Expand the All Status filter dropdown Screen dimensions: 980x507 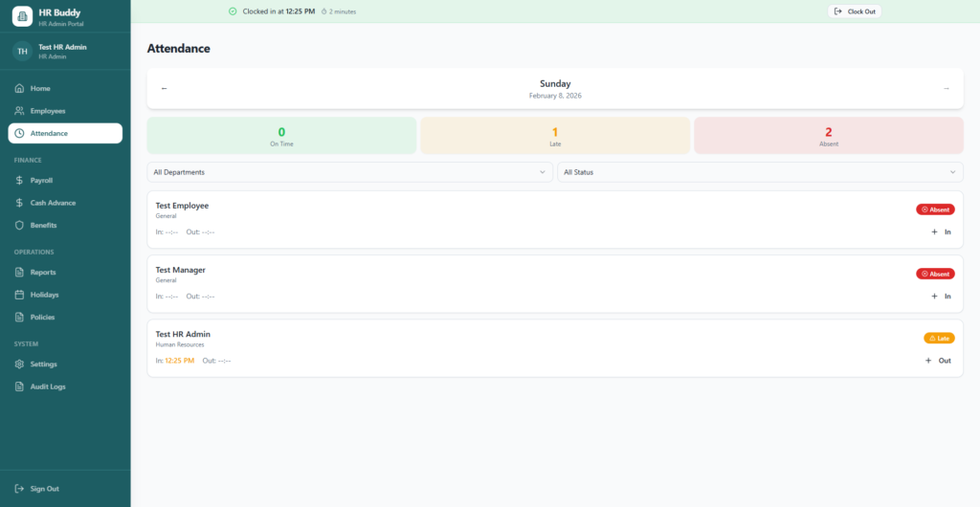click(x=760, y=172)
